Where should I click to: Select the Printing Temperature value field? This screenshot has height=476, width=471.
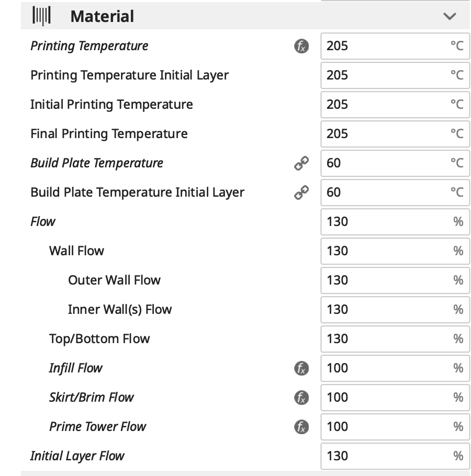tap(395, 46)
